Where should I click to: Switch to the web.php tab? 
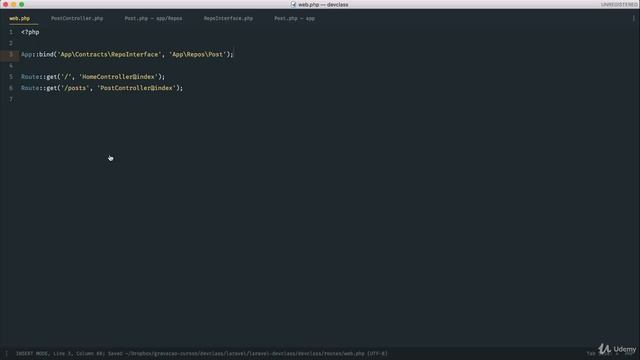pos(20,18)
